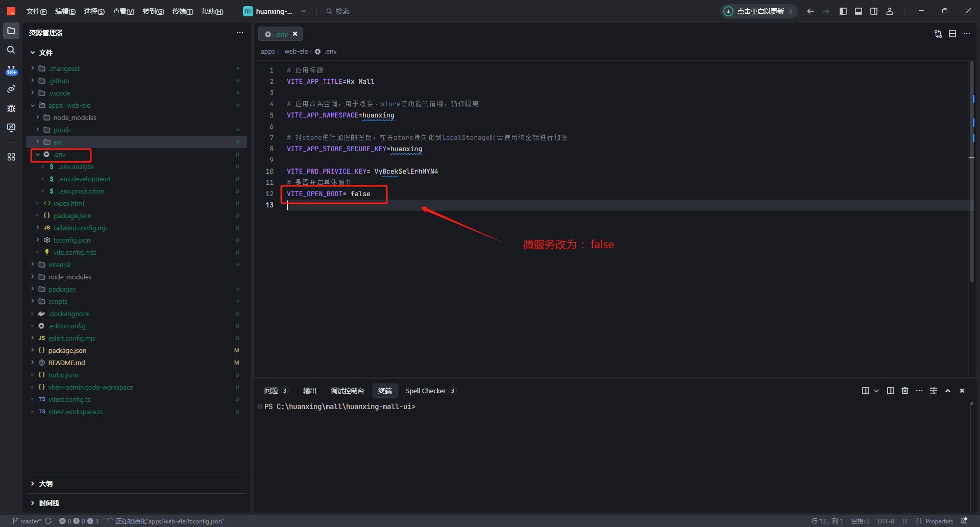Open the Run and Debug view
Image resolution: width=980 pixels, height=527 pixels.
tap(11, 108)
